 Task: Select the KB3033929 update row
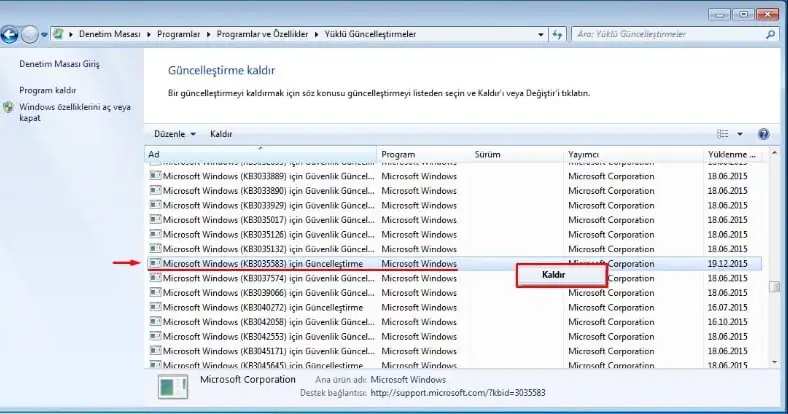pos(455,205)
